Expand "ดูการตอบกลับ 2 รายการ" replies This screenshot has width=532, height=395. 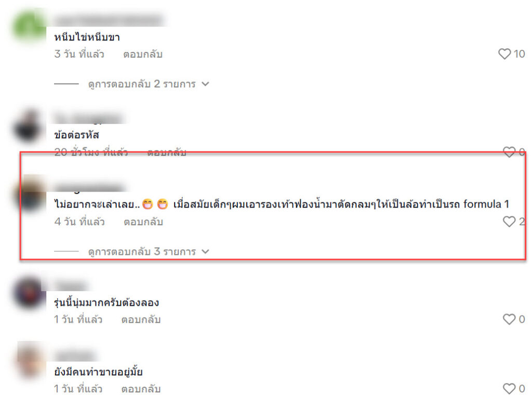142,84
